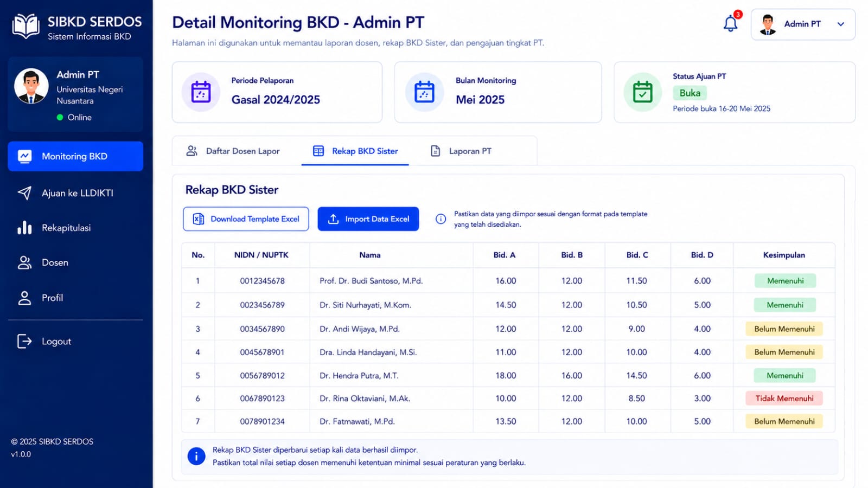Screen dimensions: 868x488
Task: Click the Status Ajuan PT check-calendar icon
Action: [642, 92]
